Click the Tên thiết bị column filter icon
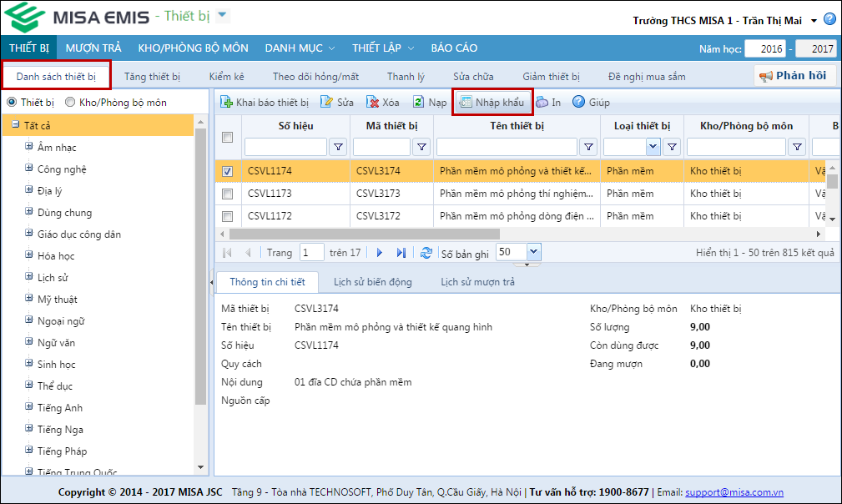The height and width of the screenshot is (504, 842). coord(588,147)
